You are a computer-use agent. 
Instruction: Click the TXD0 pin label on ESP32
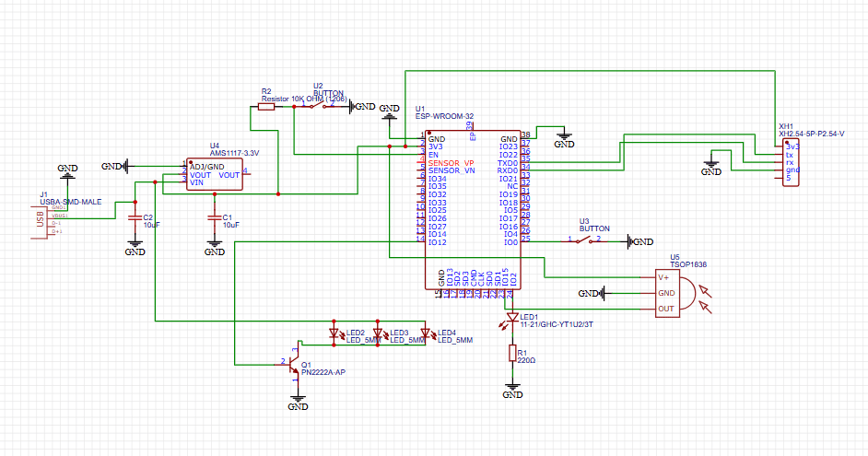pyautogui.click(x=507, y=163)
